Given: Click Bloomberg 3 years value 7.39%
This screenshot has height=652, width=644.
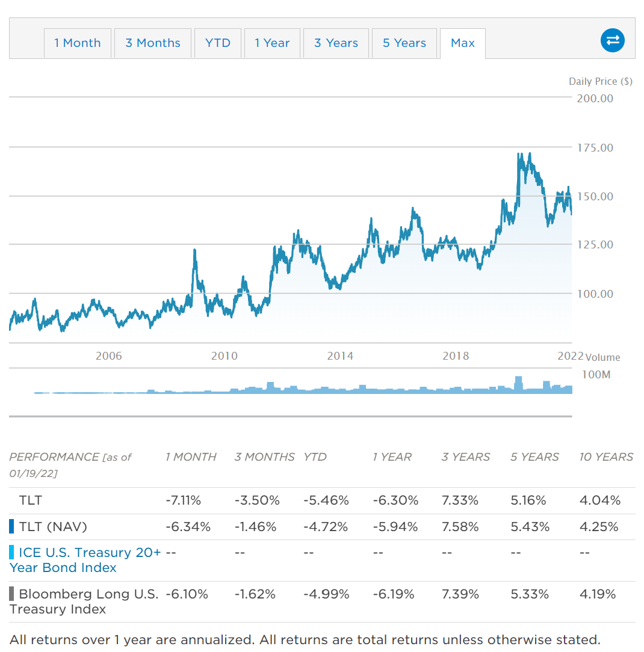Looking at the screenshot, I should click(460, 594).
